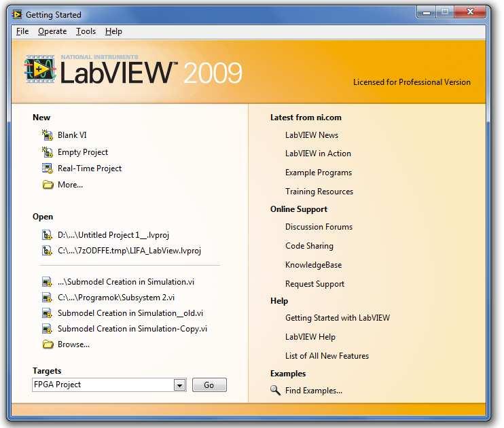Open the LabVIEW News link

point(312,135)
